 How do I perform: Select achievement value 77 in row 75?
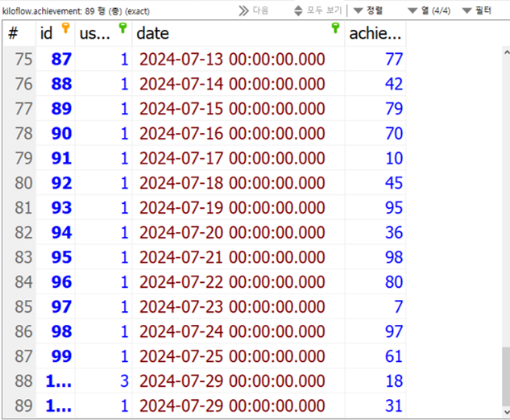(x=375, y=59)
